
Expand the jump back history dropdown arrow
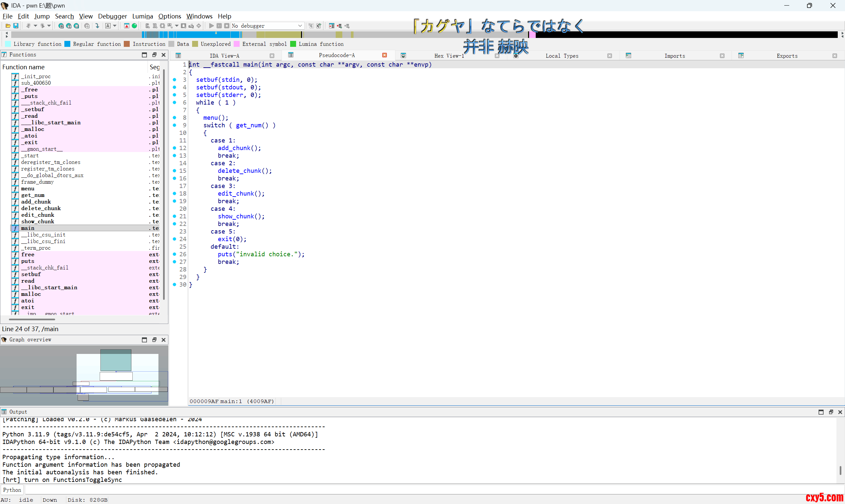pos(35,26)
